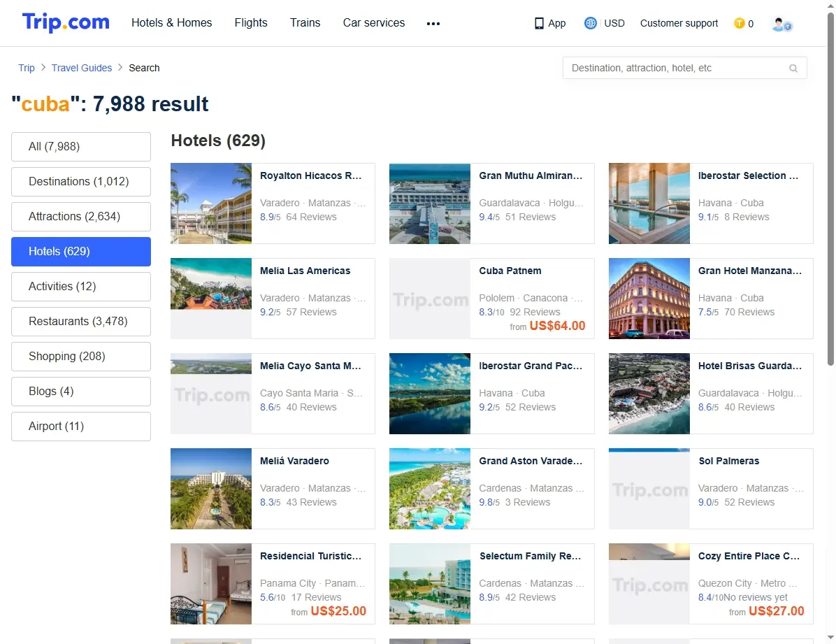Open Hotels & Homes menu

point(172,23)
